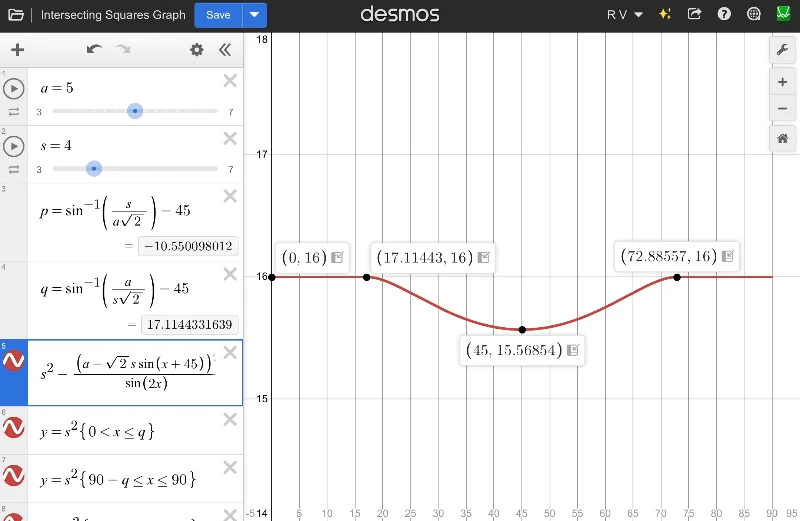Click the undo arrow
The image size is (800, 521).
point(94,49)
